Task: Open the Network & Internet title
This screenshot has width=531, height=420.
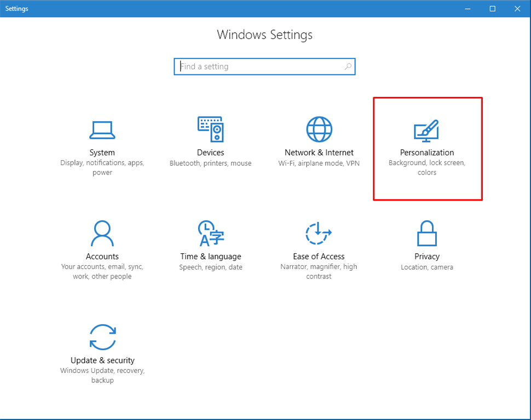Action: [319, 153]
